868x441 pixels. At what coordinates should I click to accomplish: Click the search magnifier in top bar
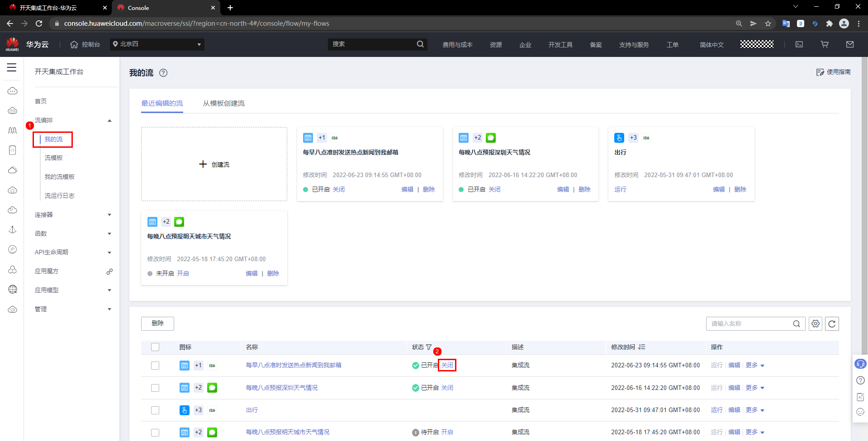[420, 44]
